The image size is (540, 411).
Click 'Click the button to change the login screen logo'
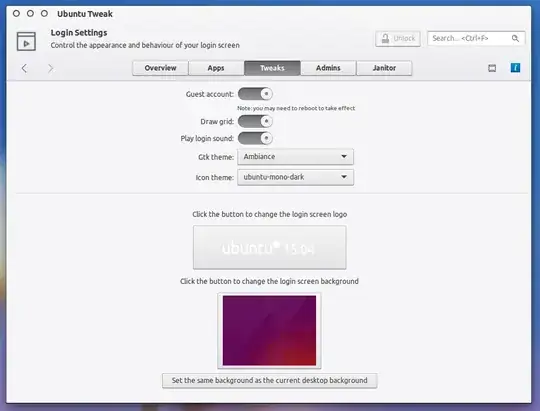coord(270,214)
